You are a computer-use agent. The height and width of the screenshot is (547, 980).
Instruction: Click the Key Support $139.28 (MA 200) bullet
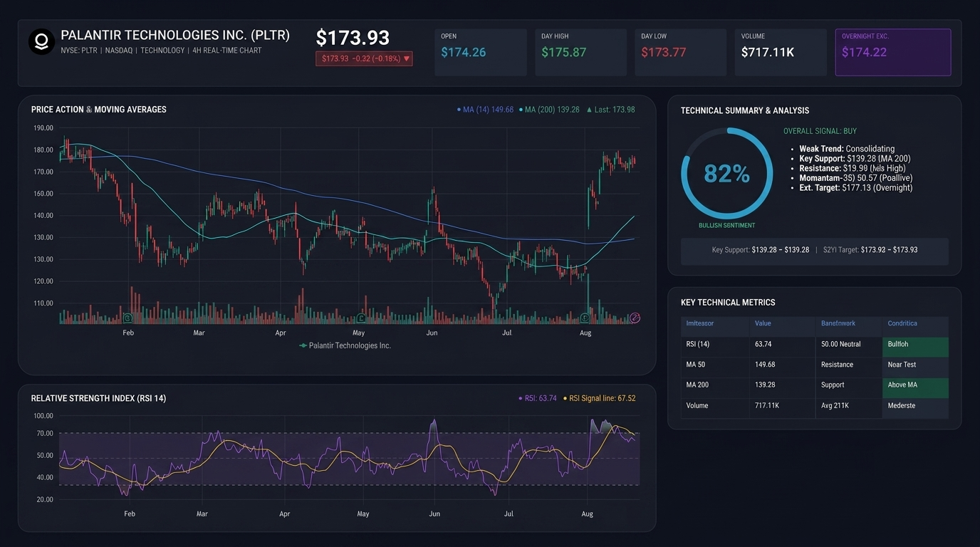(x=855, y=159)
